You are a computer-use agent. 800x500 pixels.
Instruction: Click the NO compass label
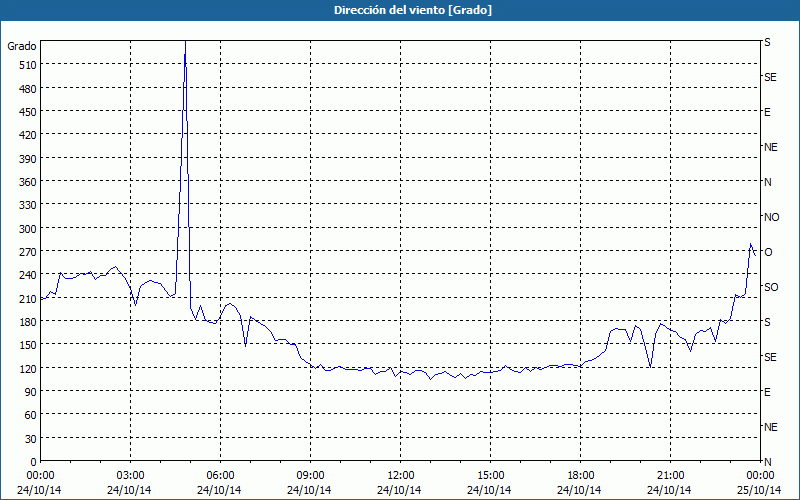[771, 217]
